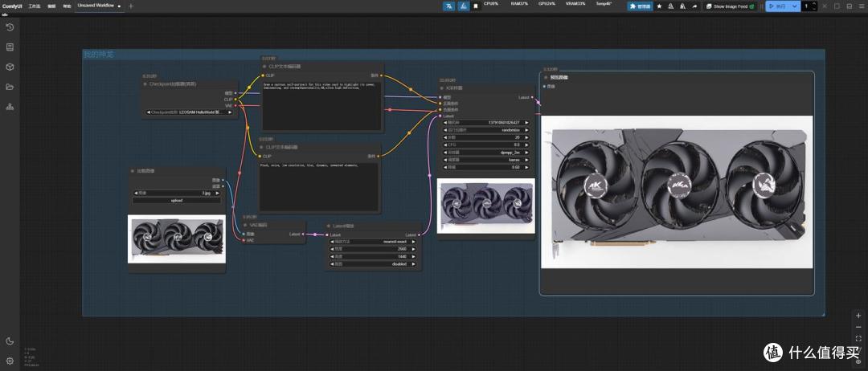The image size is (868, 371).
Task: Open the workflows folder sidebar icon
Action: (10, 87)
